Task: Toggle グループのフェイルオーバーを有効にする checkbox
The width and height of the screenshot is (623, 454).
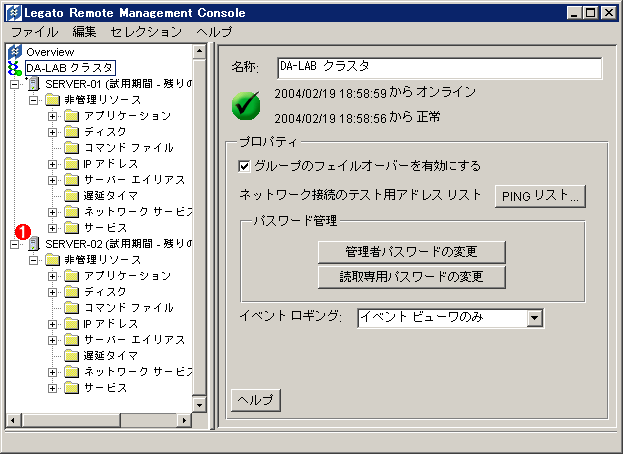Action: click(244, 166)
